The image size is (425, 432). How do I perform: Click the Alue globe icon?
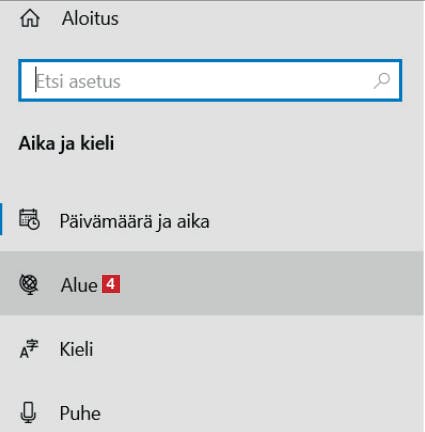click(29, 284)
